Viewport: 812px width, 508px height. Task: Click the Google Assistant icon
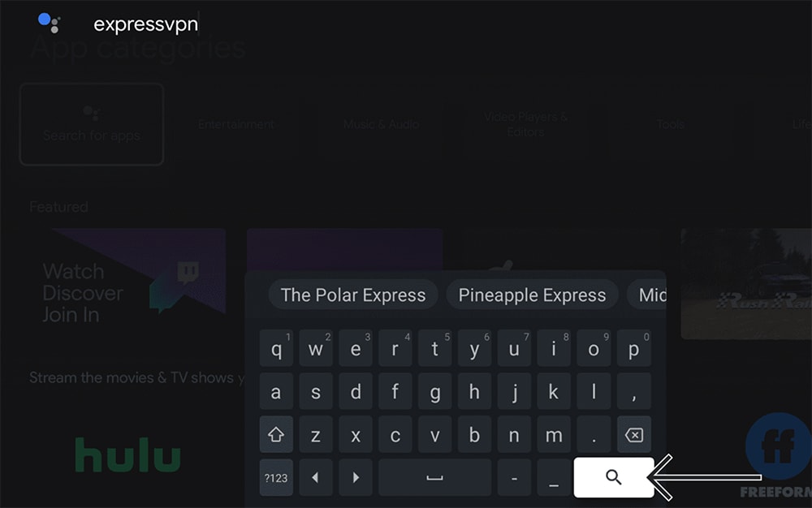pos(50,23)
